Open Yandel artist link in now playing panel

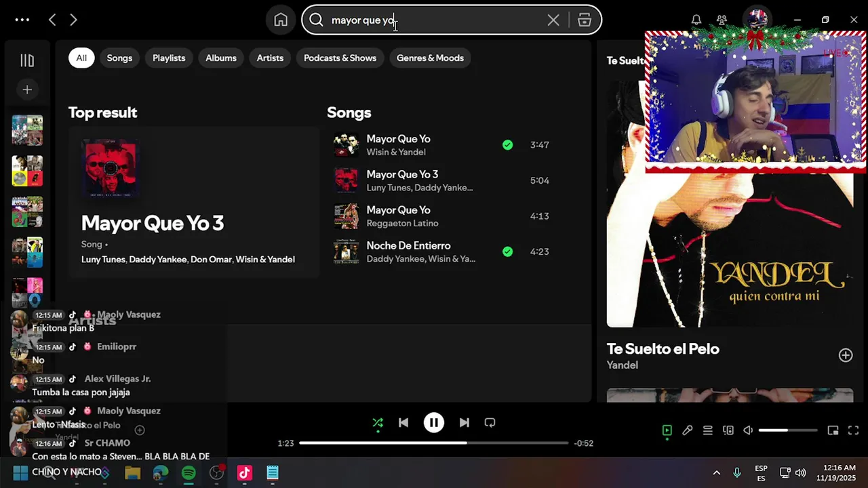coord(623,365)
